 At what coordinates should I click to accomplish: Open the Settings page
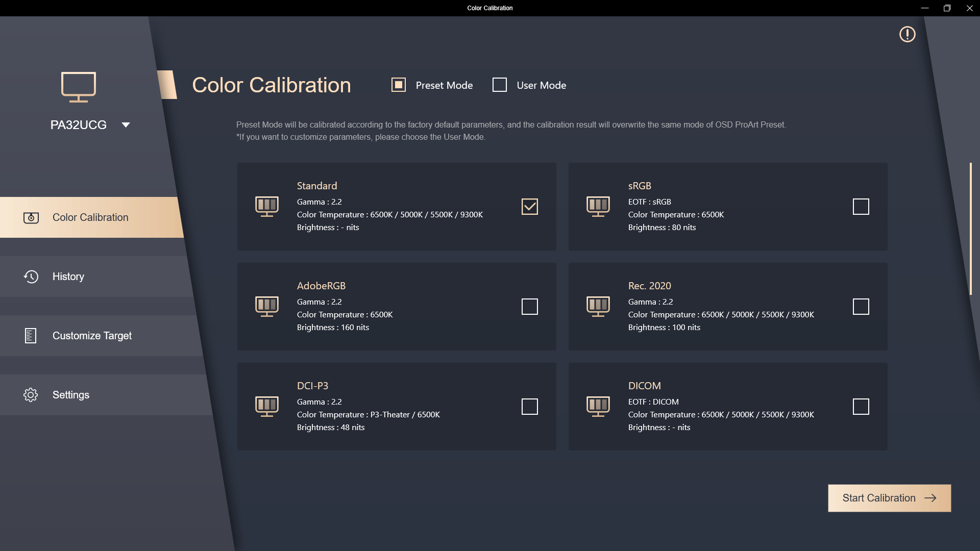click(71, 395)
